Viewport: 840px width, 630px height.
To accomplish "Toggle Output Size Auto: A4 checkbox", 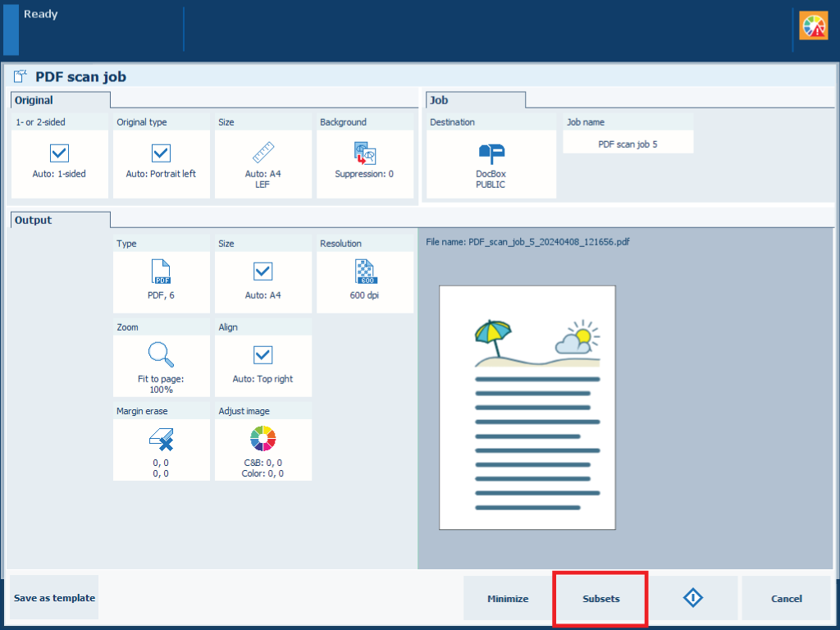I will pyautogui.click(x=262, y=272).
